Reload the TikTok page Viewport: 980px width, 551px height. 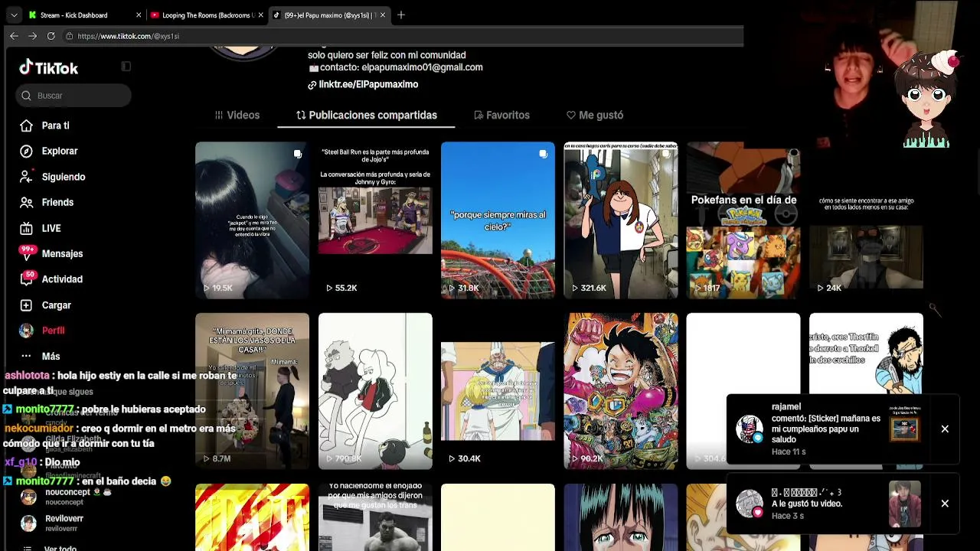tap(51, 36)
